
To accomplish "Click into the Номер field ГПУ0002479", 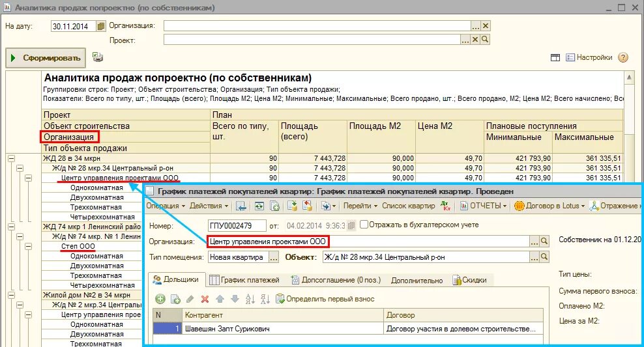I will 237,226.
